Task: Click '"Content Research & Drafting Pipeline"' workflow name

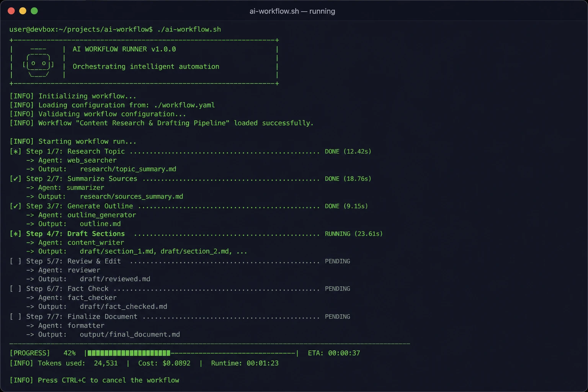Action: point(153,123)
